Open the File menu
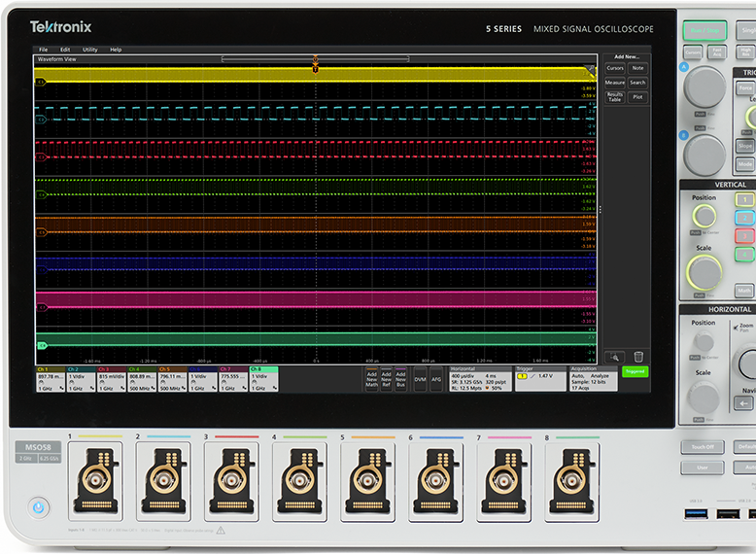This screenshot has width=756, height=554. pos(43,50)
